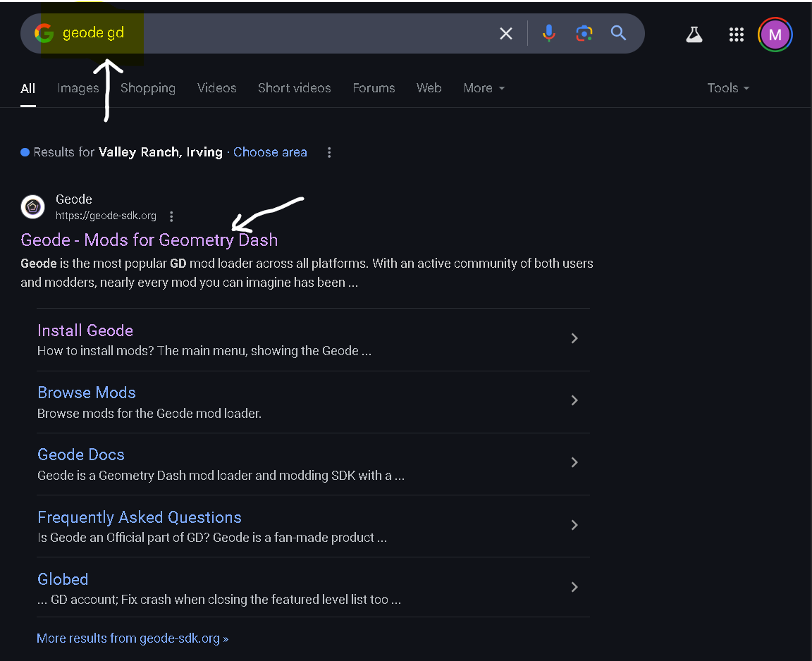The image size is (812, 661).
Task: Open the Tools dropdown
Action: coord(728,88)
